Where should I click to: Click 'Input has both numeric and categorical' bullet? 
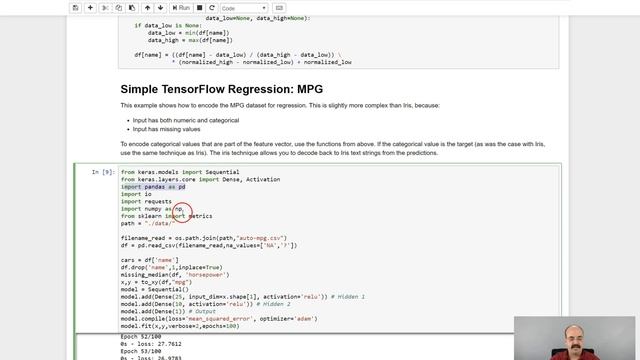pyautogui.click(x=186, y=120)
